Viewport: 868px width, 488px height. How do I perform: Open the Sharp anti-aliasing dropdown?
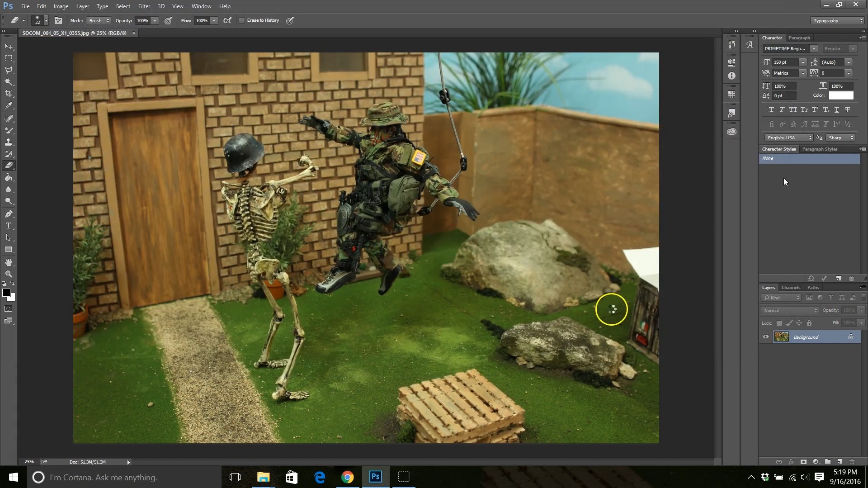840,137
